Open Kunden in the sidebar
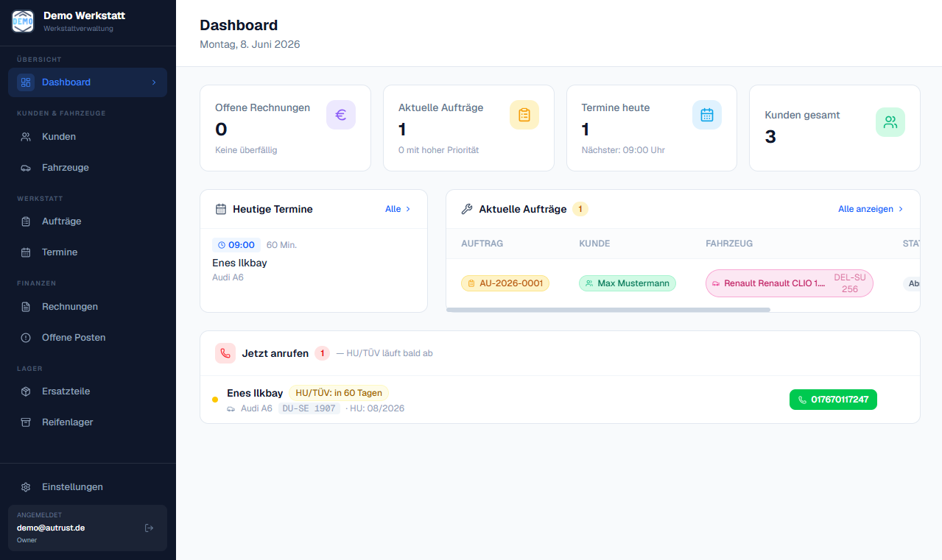 point(88,137)
